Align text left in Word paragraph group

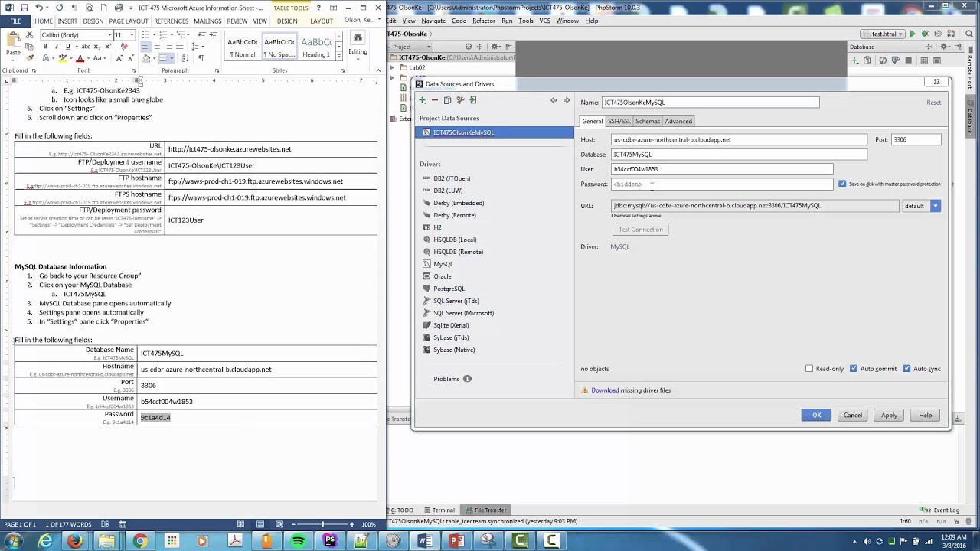click(x=145, y=47)
